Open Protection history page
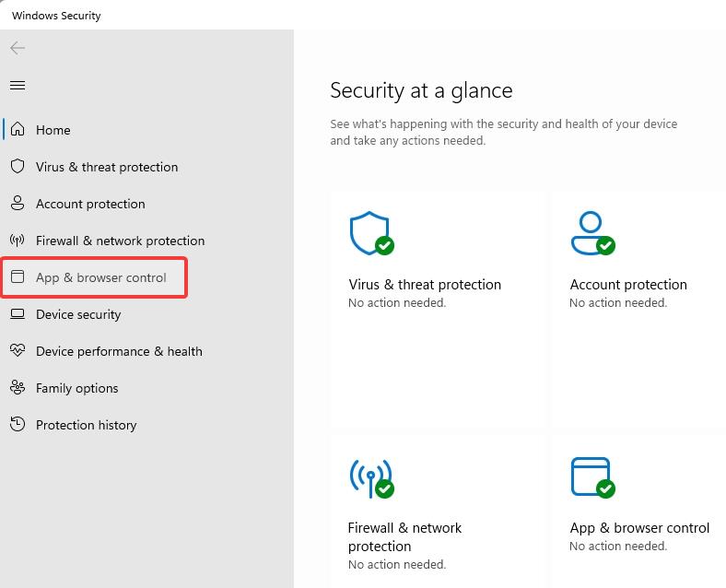The width and height of the screenshot is (726, 588). (86, 425)
